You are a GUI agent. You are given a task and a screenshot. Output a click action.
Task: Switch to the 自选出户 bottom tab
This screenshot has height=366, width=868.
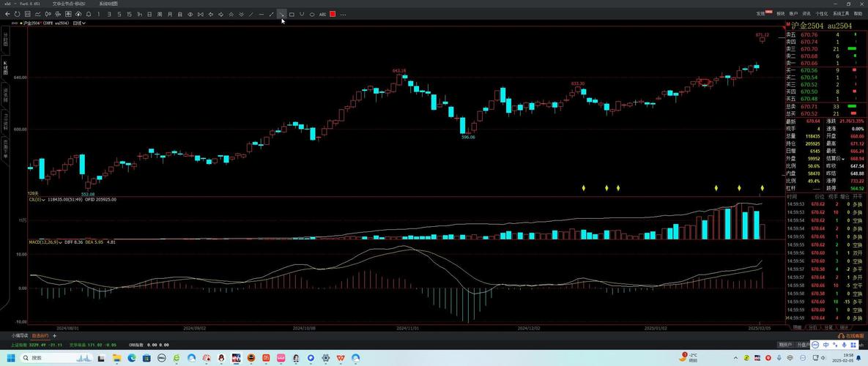40,336
